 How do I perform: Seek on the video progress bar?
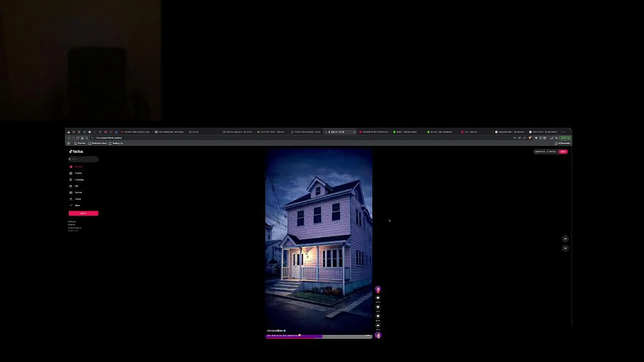tap(318, 337)
